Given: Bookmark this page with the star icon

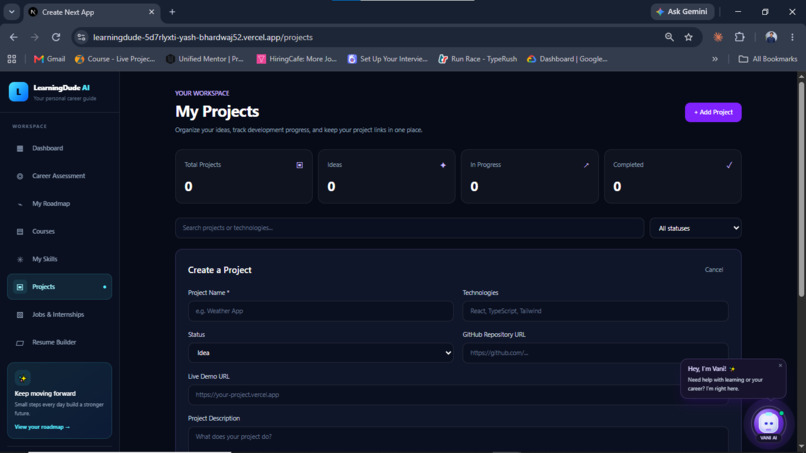Looking at the screenshot, I should point(688,37).
